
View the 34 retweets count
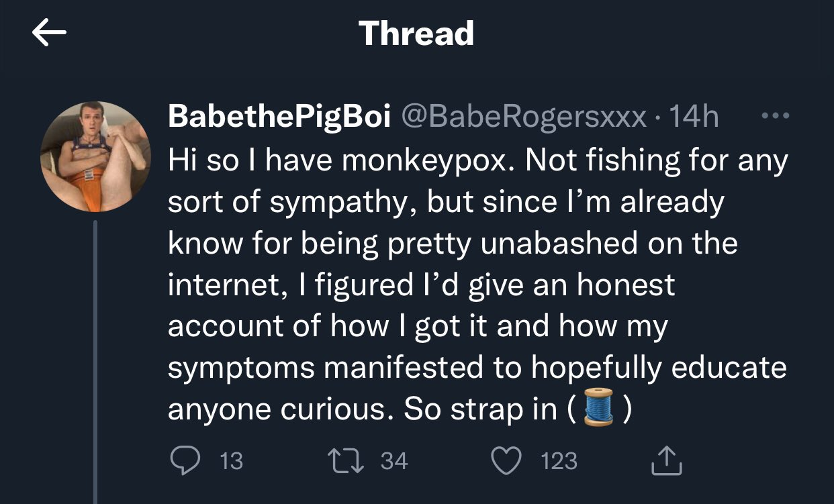coord(394,461)
